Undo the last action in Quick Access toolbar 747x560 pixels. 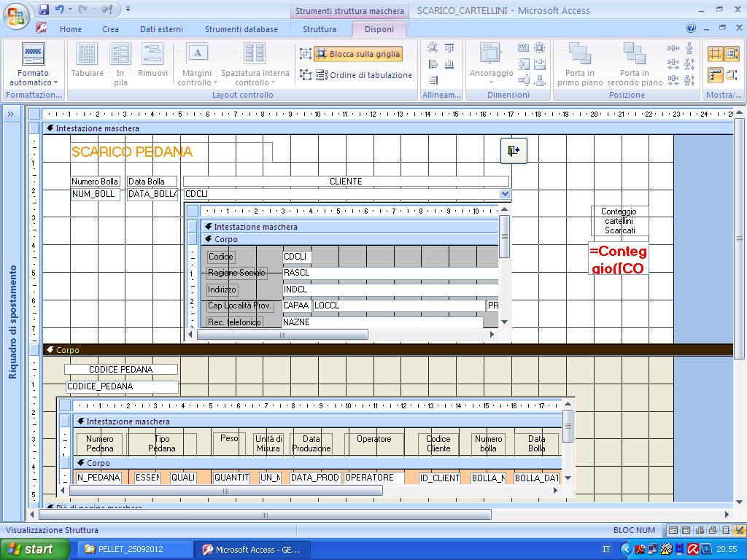click(x=60, y=9)
